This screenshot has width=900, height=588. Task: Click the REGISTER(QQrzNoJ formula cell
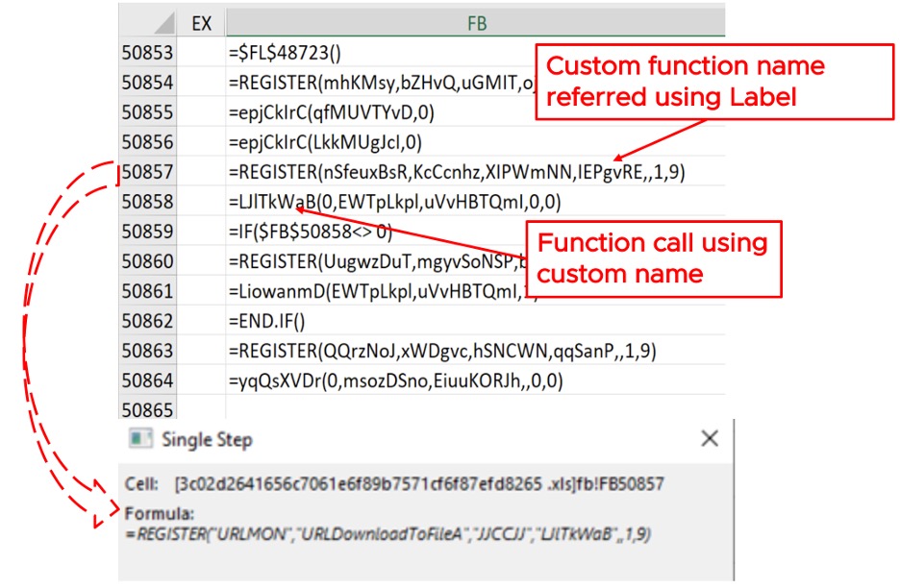click(442, 351)
